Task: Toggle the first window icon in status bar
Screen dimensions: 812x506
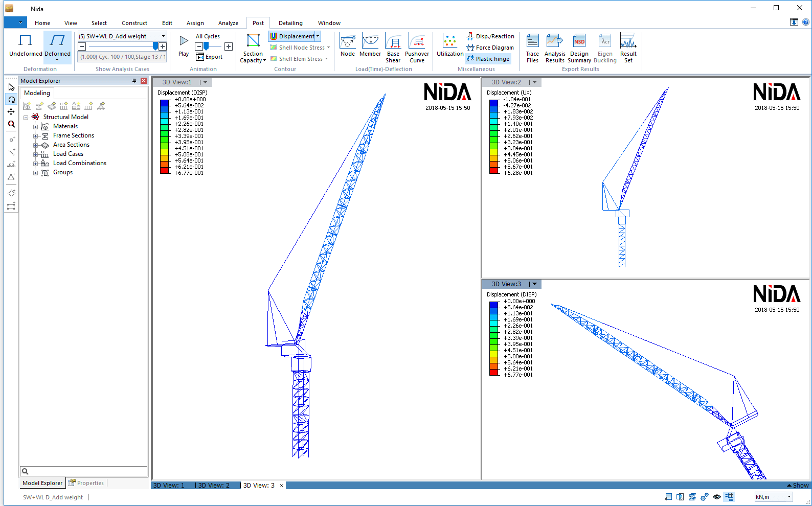Action: click(668, 497)
